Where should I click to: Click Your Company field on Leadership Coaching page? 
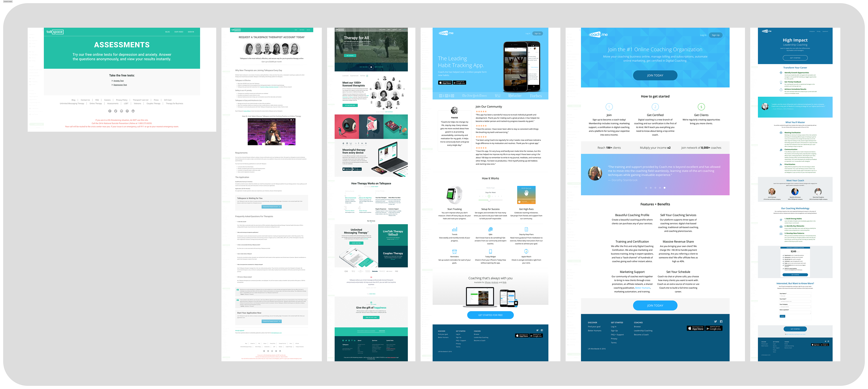(x=795, y=307)
